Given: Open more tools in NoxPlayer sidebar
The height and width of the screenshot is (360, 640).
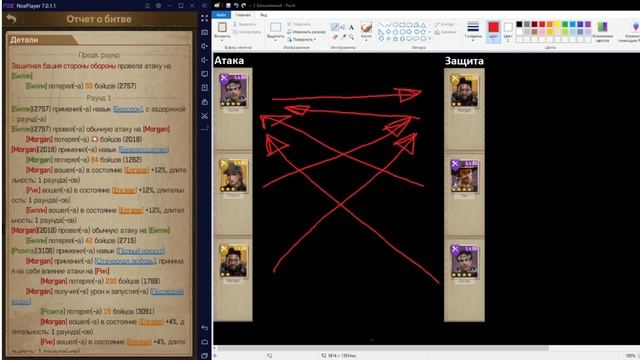Looking at the screenshot, I should (204, 129).
